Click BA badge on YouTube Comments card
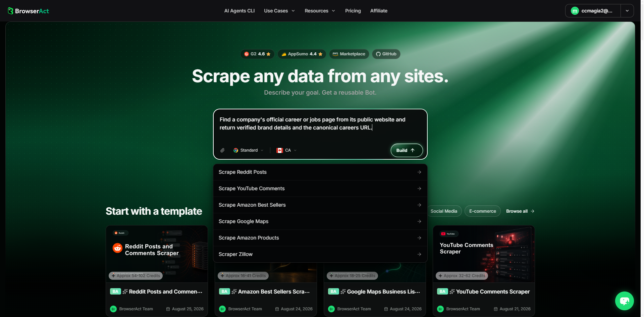 (442, 292)
